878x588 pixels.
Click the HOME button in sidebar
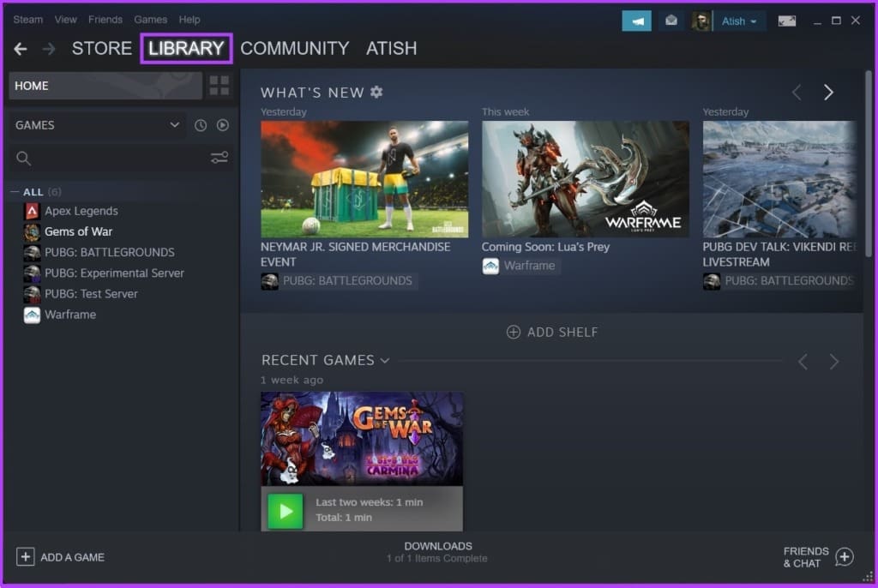105,86
